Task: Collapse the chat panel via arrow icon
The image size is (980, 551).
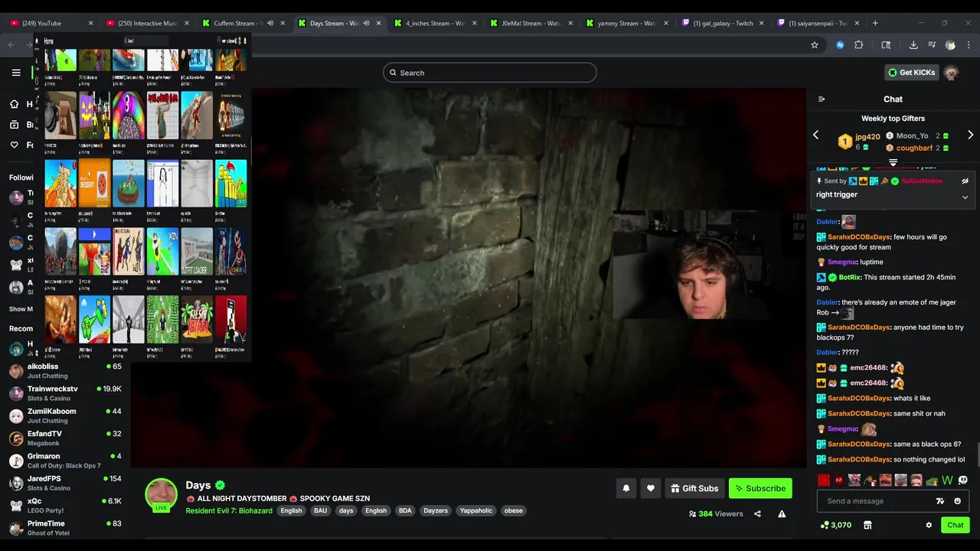Action: (x=822, y=99)
